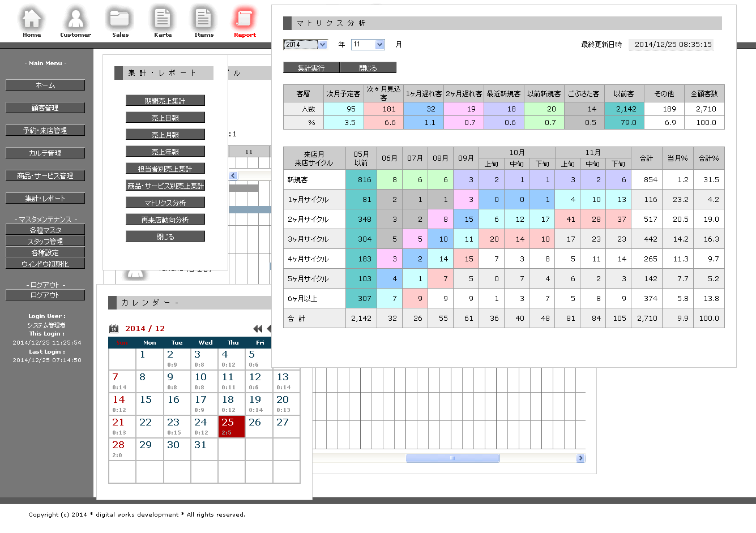Open the Karte document icon

tap(163, 23)
